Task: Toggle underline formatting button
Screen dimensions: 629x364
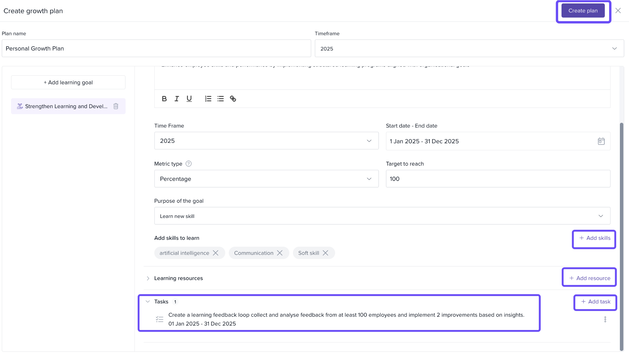Action: 189,99
